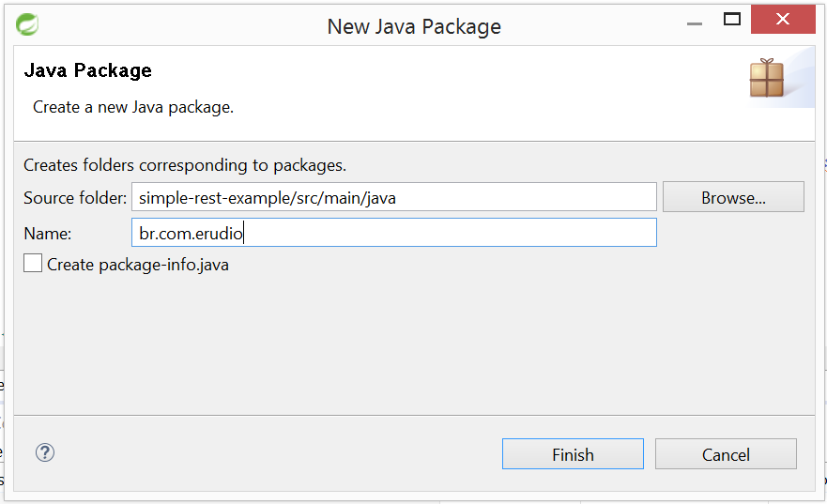827x504 pixels.
Task: Click "Creates folders corresponding to packages." text
Action: (x=185, y=165)
